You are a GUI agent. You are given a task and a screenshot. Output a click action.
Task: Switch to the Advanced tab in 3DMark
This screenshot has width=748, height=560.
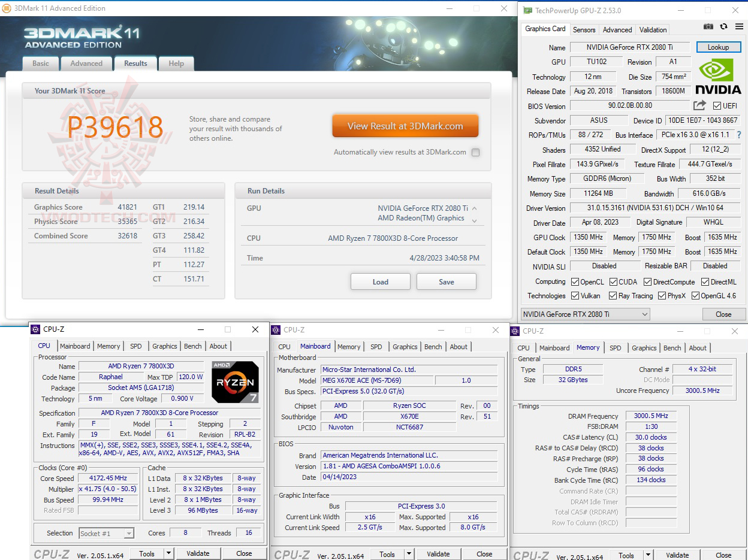(x=86, y=63)
